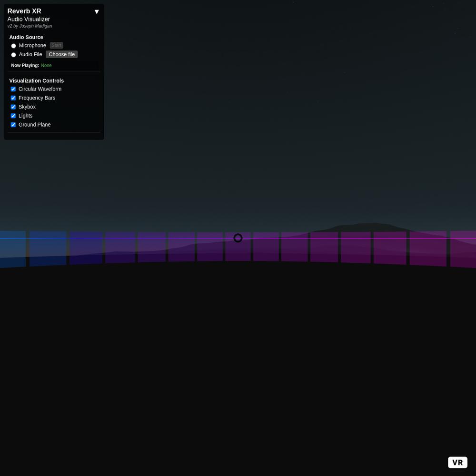
Task: Click the Reverb XR title
Action: (x=24, y=11)
